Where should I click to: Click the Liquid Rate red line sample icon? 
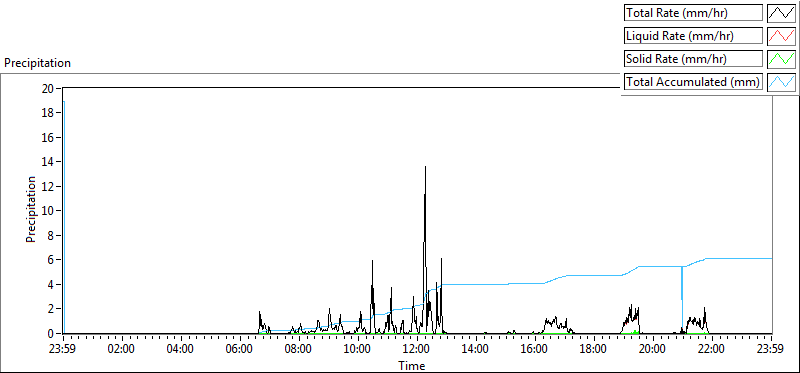[x=781, y=36]
